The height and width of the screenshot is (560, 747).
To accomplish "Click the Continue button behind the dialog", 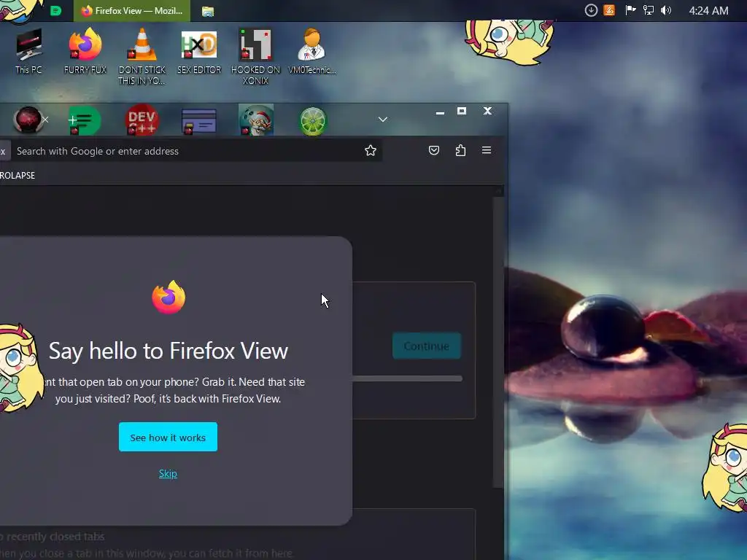I will [x=426, y=346].
